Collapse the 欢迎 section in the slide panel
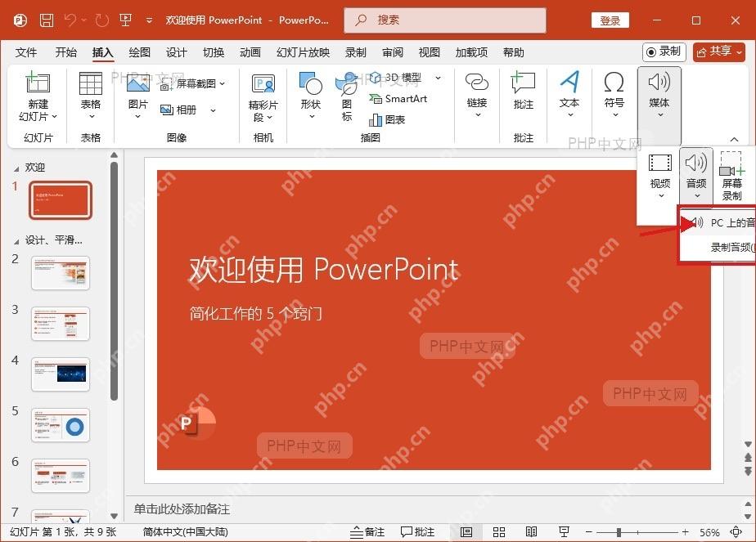The height and width of the screenshot is (542, 756). click(16, 168)
